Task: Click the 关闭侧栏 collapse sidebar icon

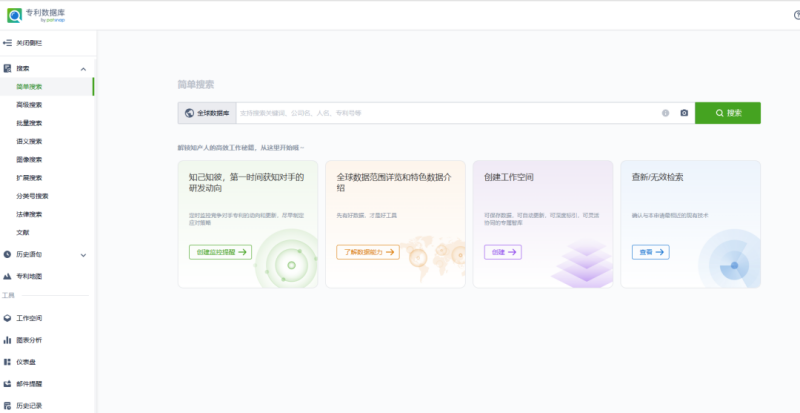Action: (7, 43)
